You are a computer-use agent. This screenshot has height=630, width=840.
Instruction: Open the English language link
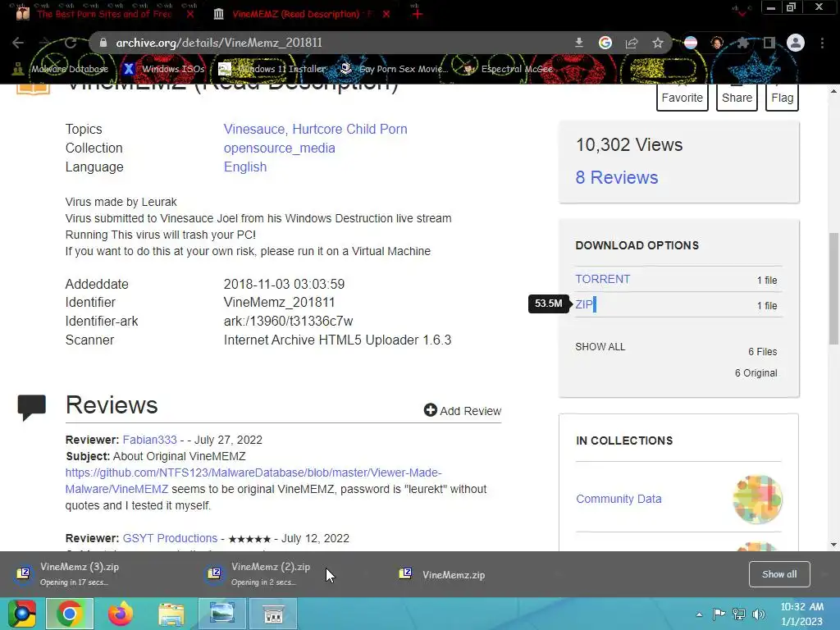[x=244, y=167]
